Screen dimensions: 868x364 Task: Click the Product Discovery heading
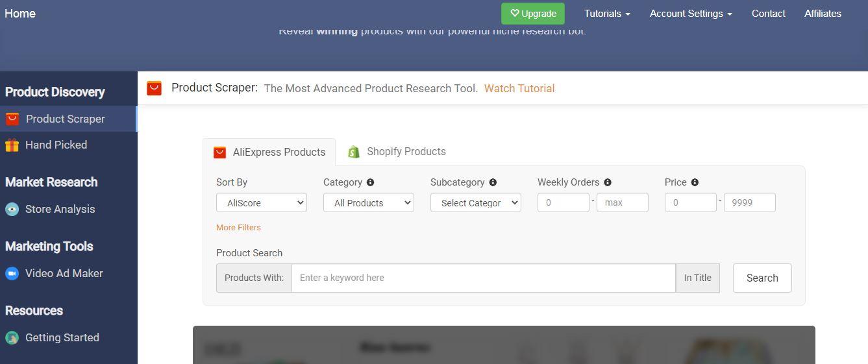[55, 91]
